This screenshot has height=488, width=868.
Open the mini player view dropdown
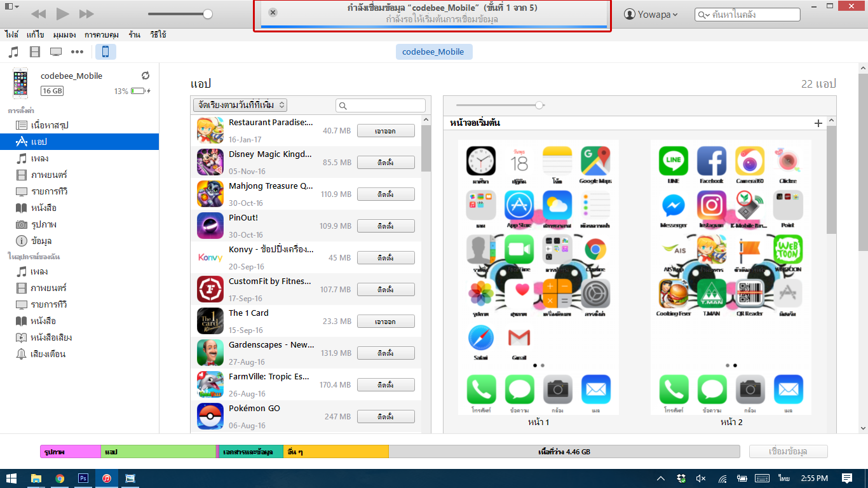pos(11,7)
